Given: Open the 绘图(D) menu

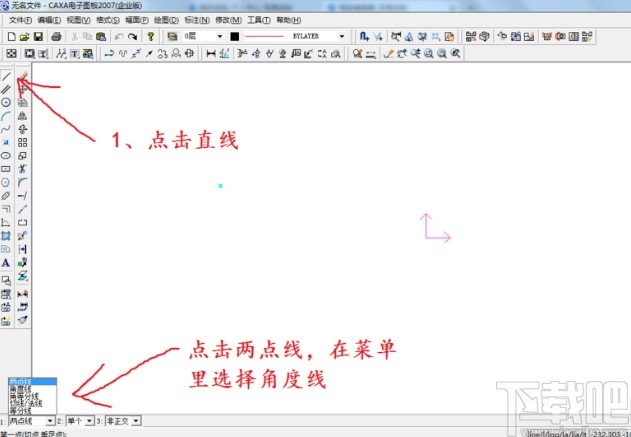Looking at the screenshot, I should coord(166,20).
